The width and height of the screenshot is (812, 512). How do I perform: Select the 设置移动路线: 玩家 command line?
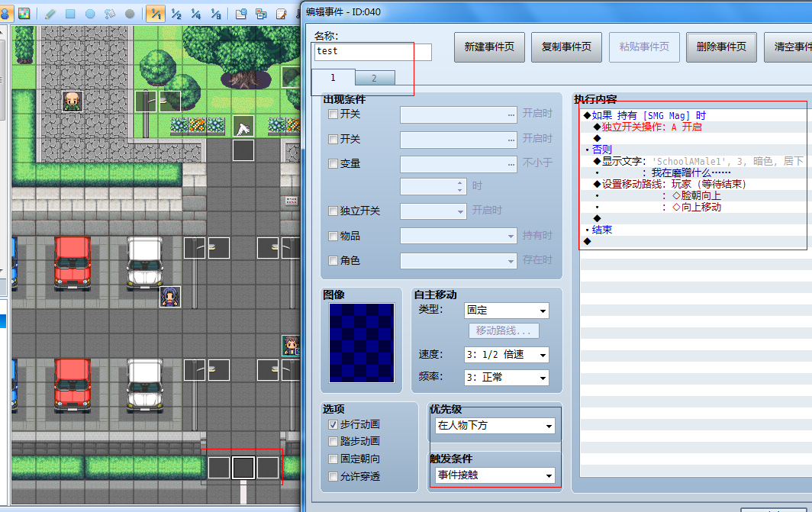pyautogui.click(x=674, y=184)
